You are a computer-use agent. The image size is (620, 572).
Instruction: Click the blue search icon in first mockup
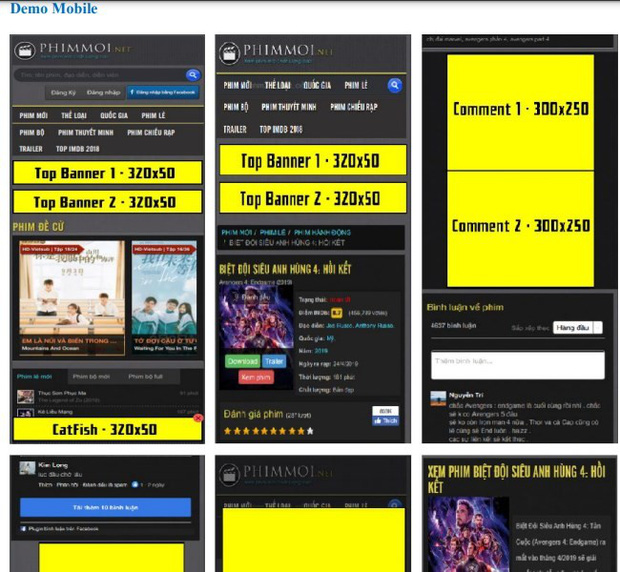coord(192,75)
